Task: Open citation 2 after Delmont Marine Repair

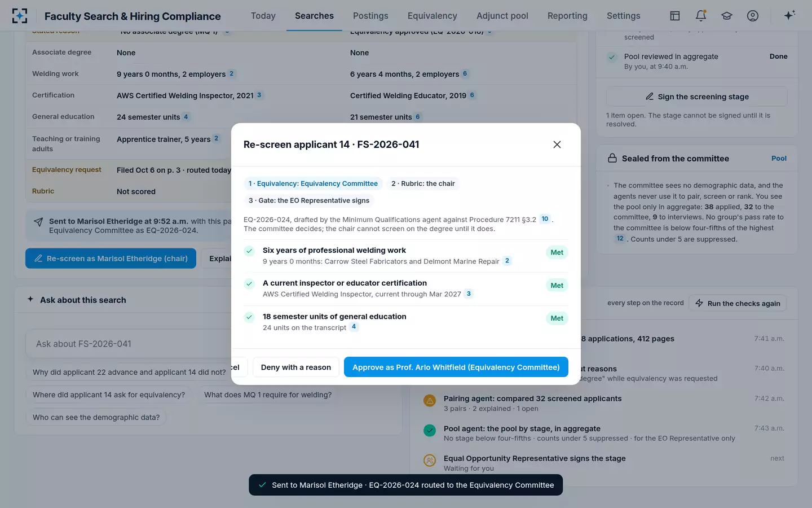Action: coord(507,261)
